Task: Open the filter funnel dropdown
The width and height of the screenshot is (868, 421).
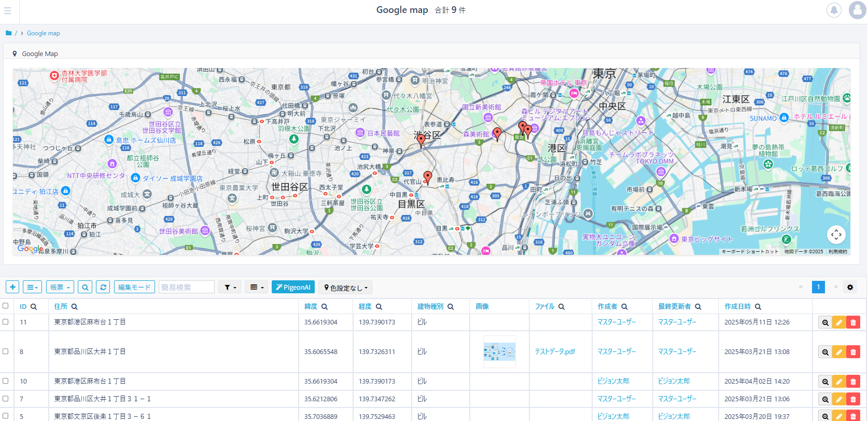Action: 230,287
